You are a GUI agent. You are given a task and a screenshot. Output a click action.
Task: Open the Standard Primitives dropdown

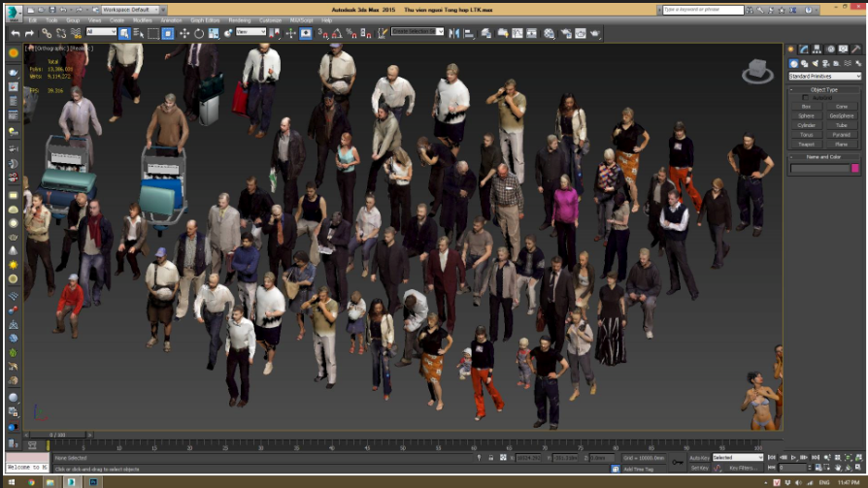824,76
